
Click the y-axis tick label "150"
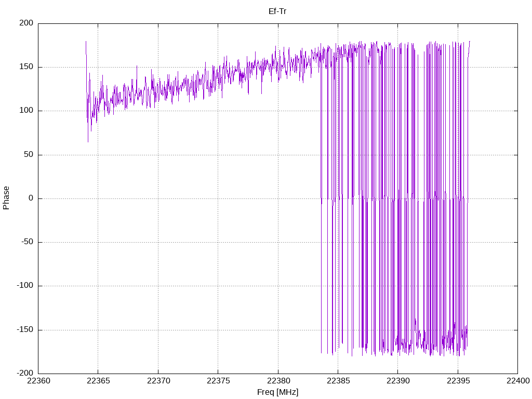[26, 67]
